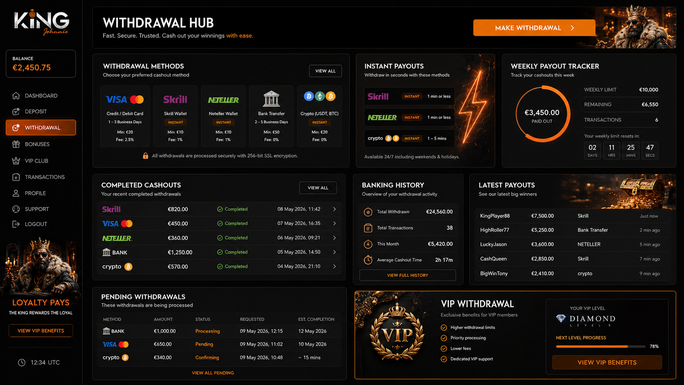Image resolution: width=684 pixels, height=385 pixels.
Task: Click the lightning bolt graphic in Instant Payouts
Action: tap(472, 107)
